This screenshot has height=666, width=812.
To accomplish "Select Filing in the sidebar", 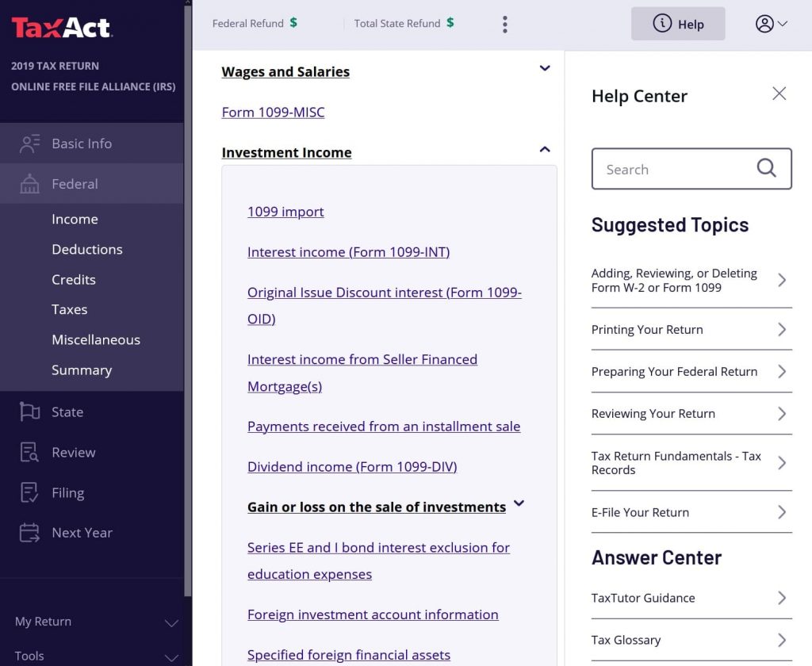I will click(x=92, y=492).
